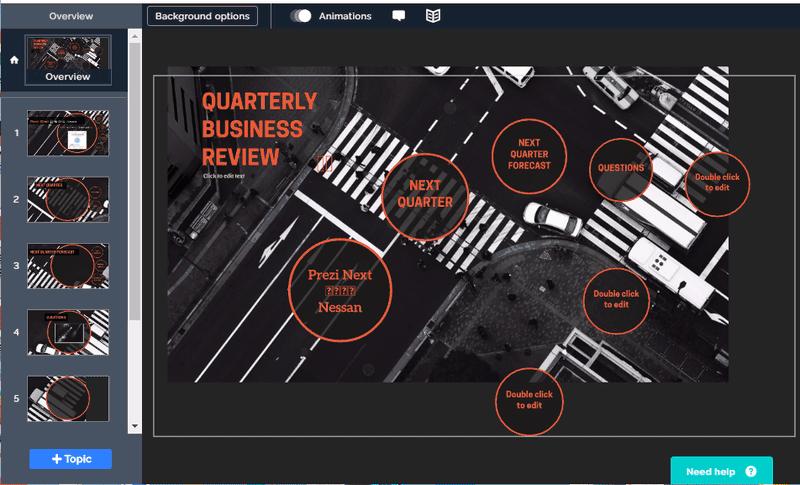This screenshot has height=485, width=800.
Task: Click the question mark icon in Need help
Action: coord(751,471)
